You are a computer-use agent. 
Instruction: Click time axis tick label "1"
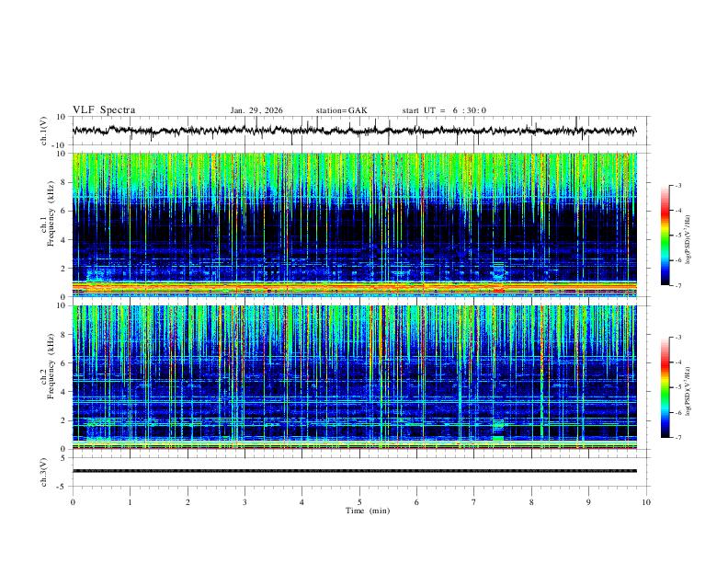[130, 502]
